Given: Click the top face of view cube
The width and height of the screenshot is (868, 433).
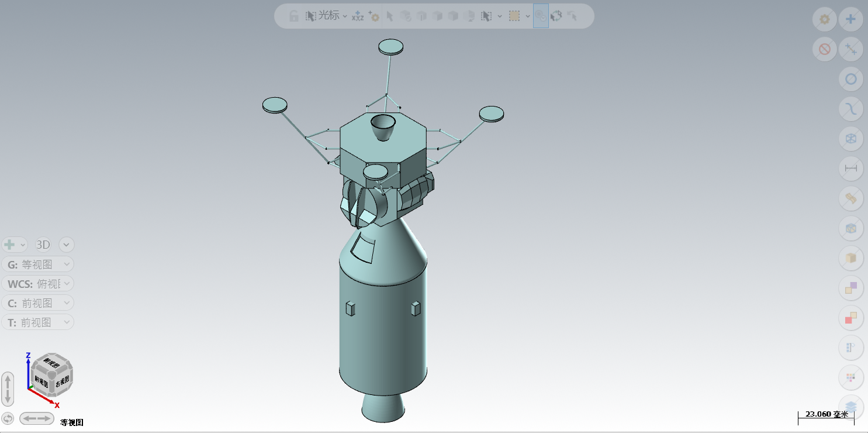Looking at the screenshot, I should tap(52, 363).
